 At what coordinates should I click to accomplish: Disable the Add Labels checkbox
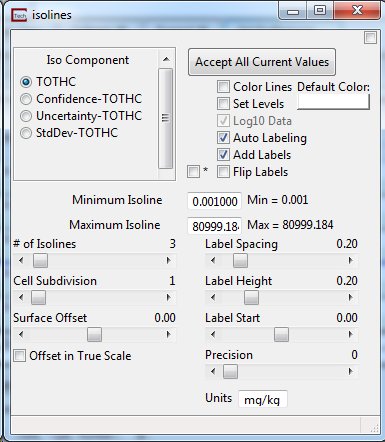coord(223,155)
